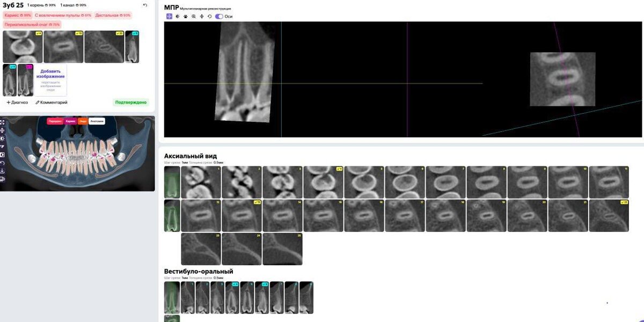Screen dimensions: 644x322
Task: Click the '1 корень 99%' label
Action: (41, 5)
